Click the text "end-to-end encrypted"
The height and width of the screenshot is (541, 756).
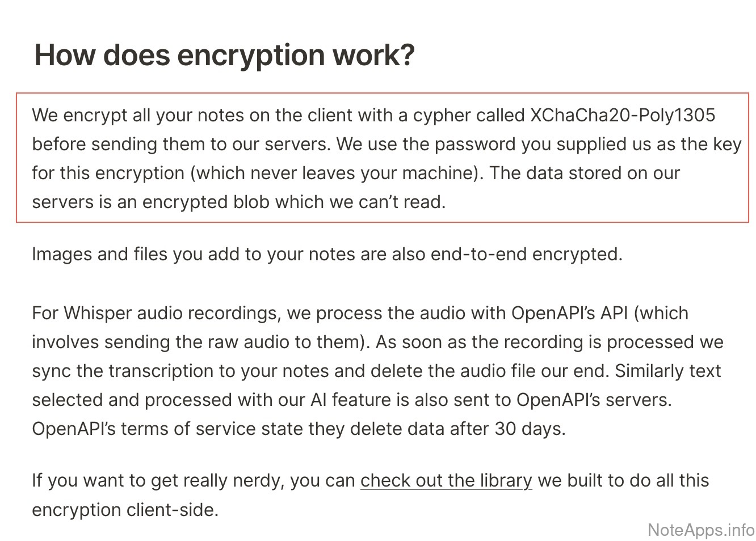tap(525, 253)
